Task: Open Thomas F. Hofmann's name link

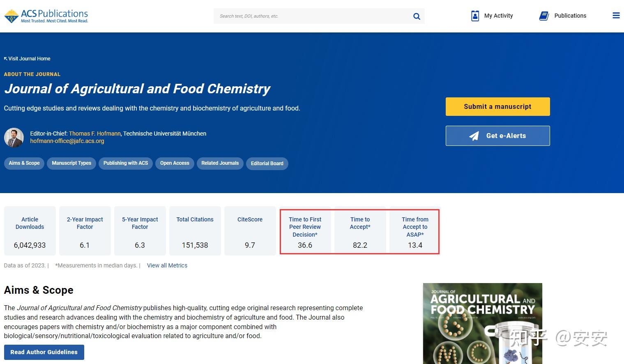Action: click(x=95, y=134)
